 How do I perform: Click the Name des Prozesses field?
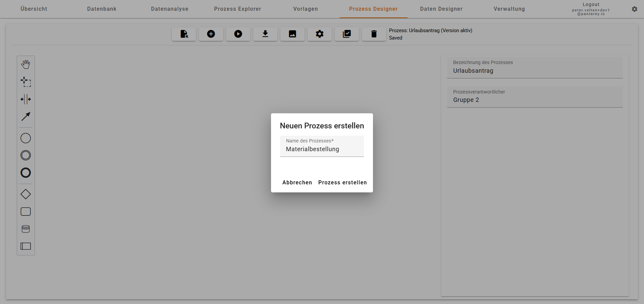(x=322, y=149)
